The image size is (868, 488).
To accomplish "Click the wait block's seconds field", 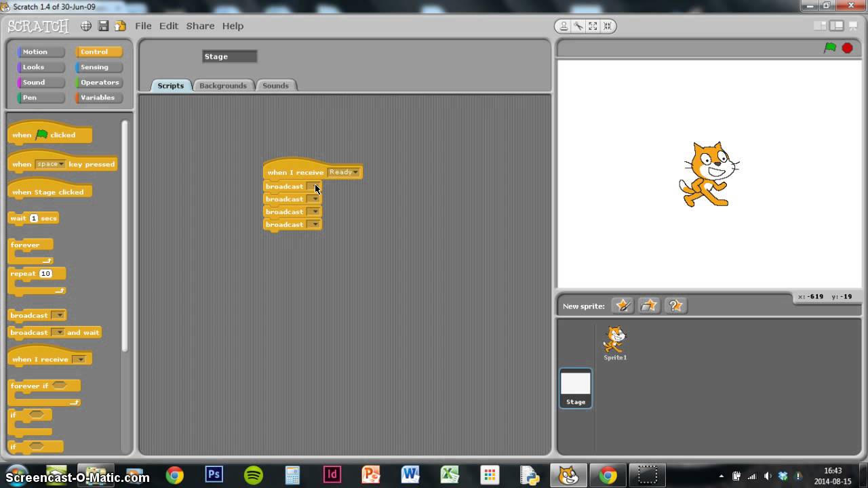I will point(34,218).
